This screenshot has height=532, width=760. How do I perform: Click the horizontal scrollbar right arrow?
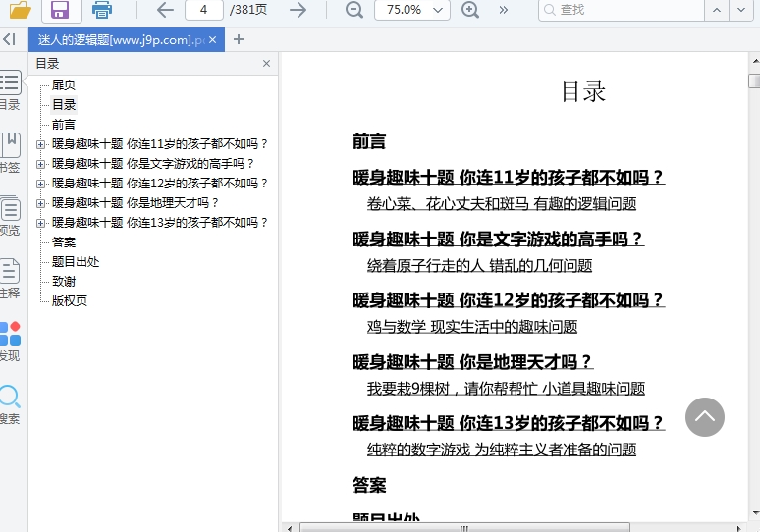(738, 528)
